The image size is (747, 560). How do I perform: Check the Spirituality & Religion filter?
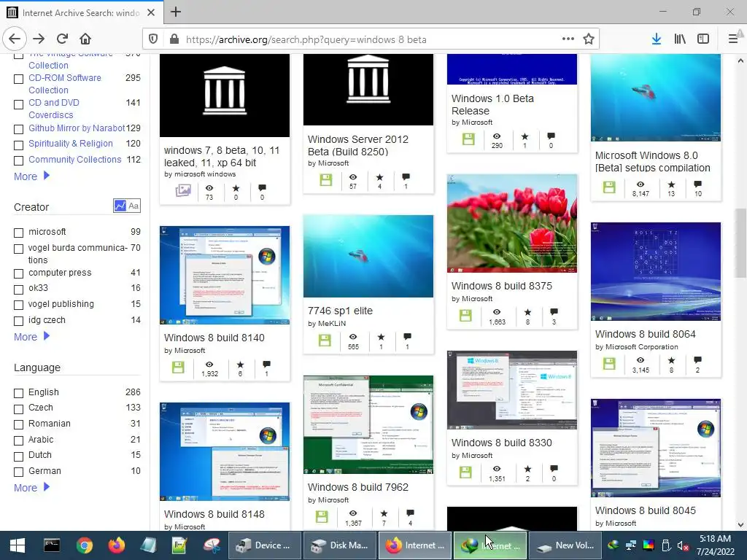[x=18, y=145]
